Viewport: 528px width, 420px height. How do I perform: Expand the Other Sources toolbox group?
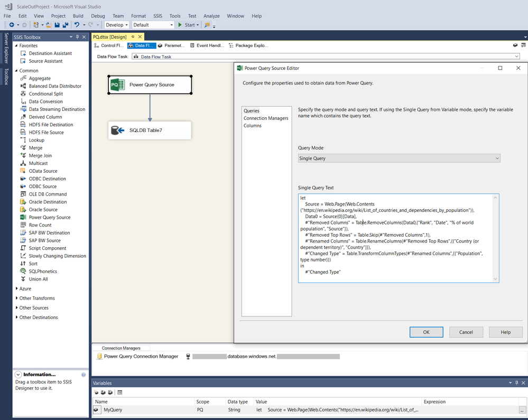pyautogui.click(x=16, y=308)
